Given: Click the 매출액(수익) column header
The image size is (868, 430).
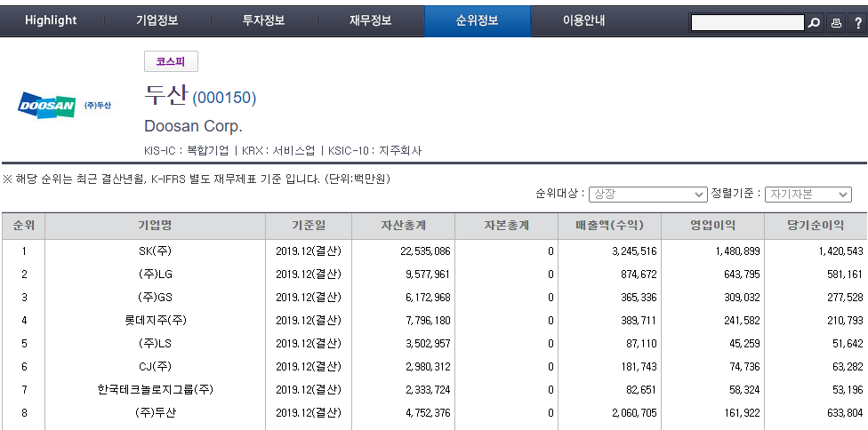Looking at the screenshot, I should pos(609,226).
